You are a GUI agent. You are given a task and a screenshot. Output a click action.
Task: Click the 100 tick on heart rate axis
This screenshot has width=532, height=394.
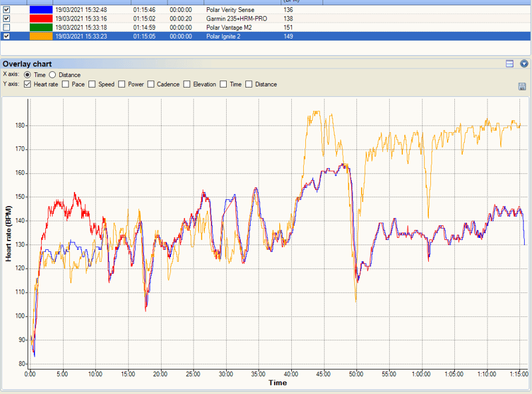(x=20, y=316)
